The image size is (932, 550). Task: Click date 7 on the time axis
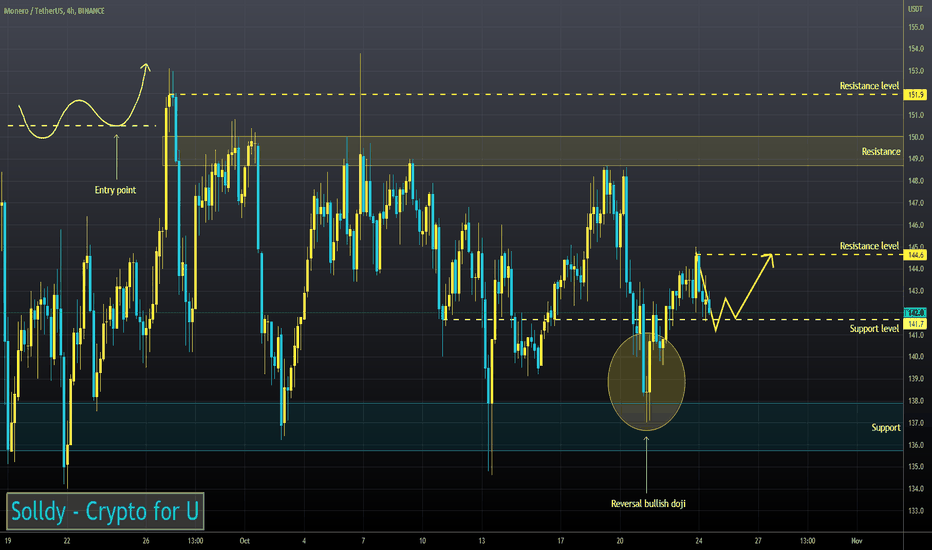363,540
